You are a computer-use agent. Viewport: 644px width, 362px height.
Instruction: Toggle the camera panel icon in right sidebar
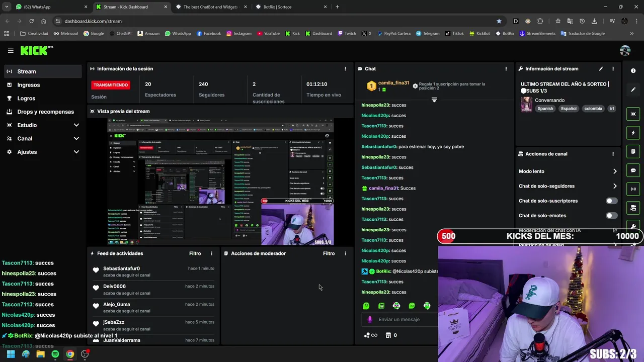(633, 208)
